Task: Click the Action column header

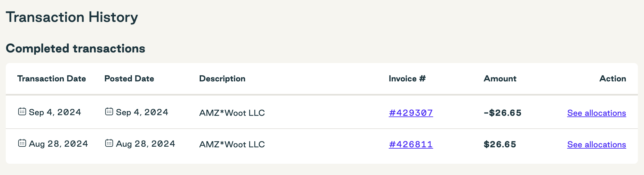Action: click(x=613, y=78)
